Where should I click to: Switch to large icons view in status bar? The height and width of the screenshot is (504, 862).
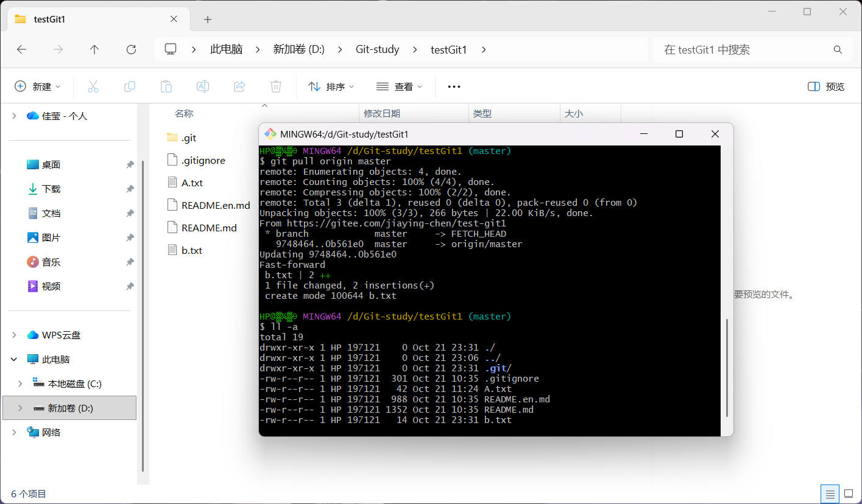point(848,494)
